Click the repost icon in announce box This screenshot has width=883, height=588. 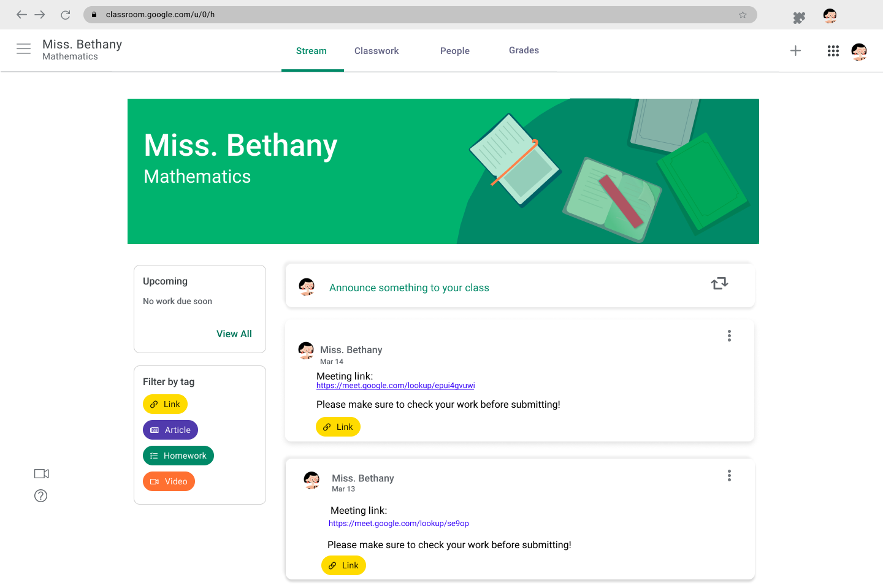coord(719,283)
